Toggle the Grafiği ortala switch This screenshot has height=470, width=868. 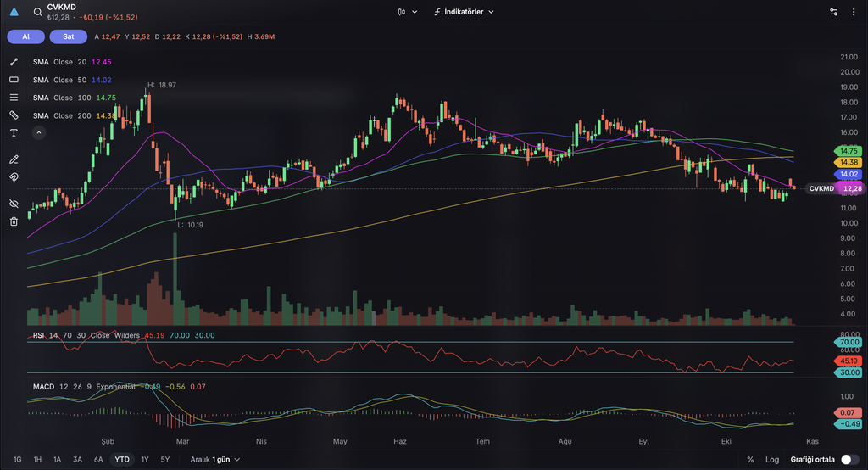pyautogui.click(x=849, y=460)
